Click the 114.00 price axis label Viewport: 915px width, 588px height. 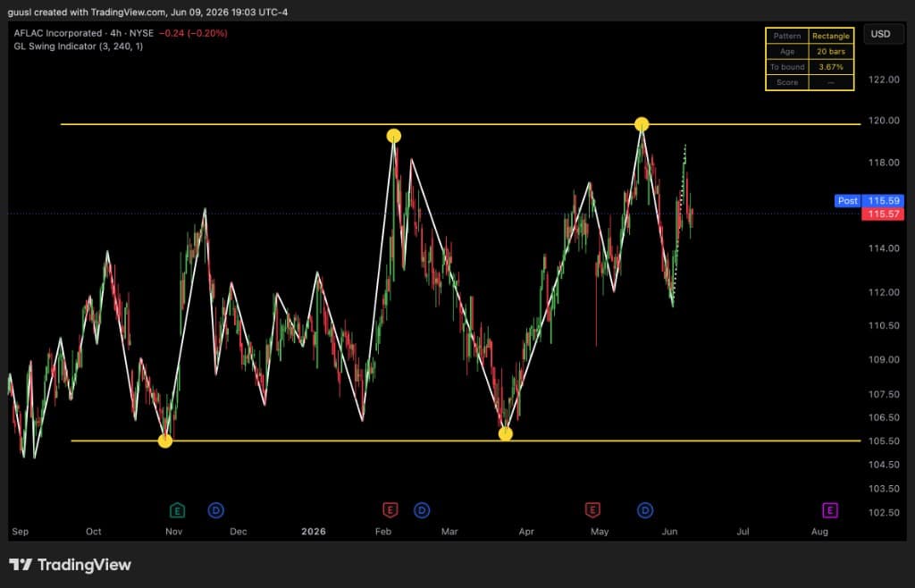click(884, 248)
